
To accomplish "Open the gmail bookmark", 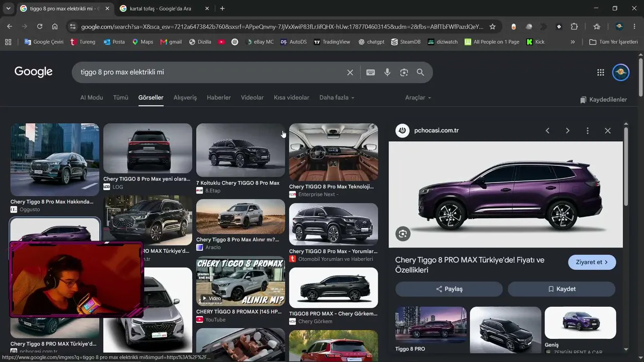I will tap(171, 42).
